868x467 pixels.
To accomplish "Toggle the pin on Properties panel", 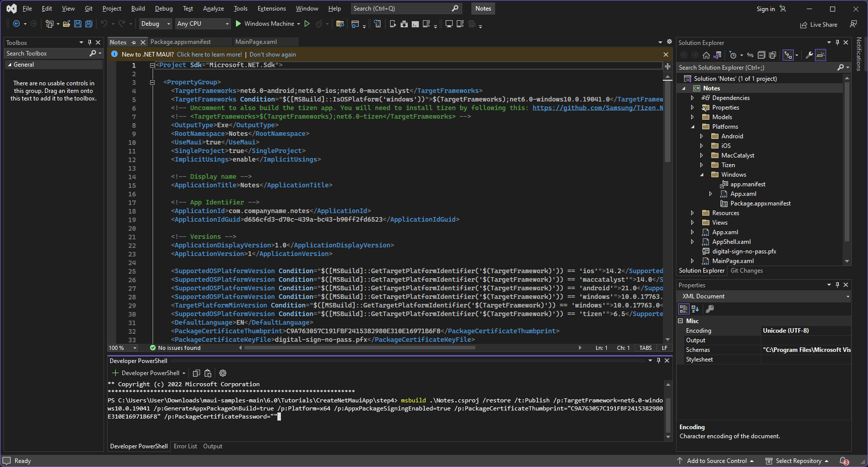I will click(837, 285).
